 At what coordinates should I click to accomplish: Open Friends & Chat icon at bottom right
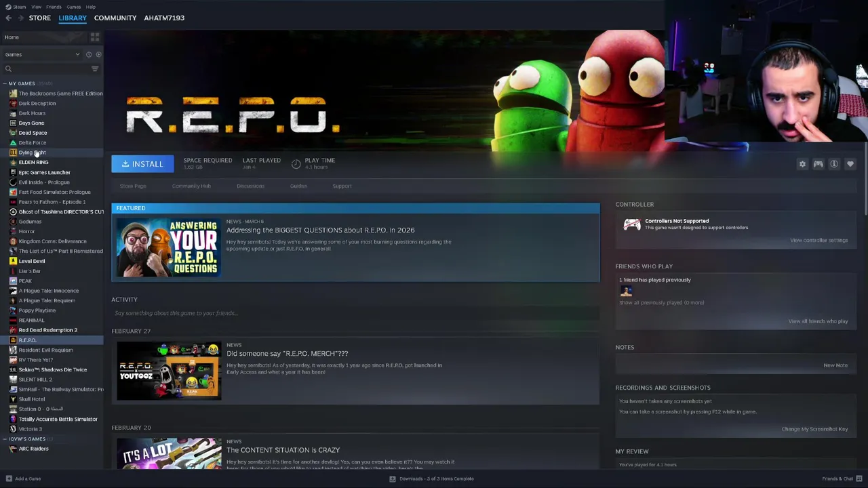tap(859, 479)
